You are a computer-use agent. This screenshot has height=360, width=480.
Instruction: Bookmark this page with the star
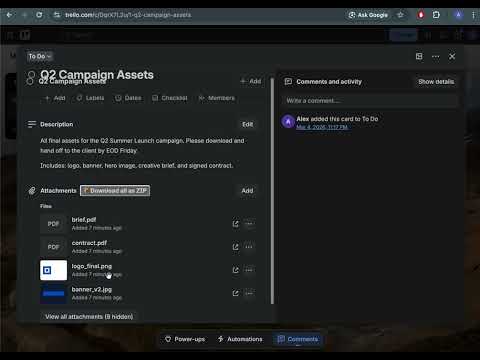(400, 15)
